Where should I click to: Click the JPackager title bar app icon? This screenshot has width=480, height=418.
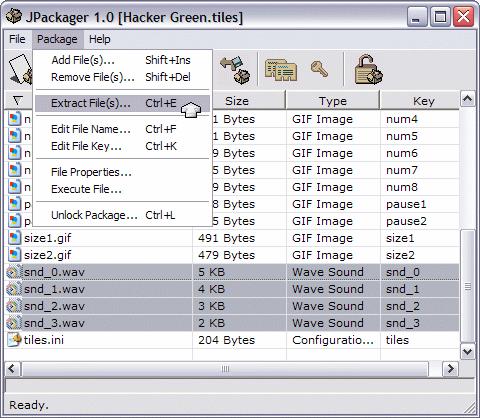point(14,16)
